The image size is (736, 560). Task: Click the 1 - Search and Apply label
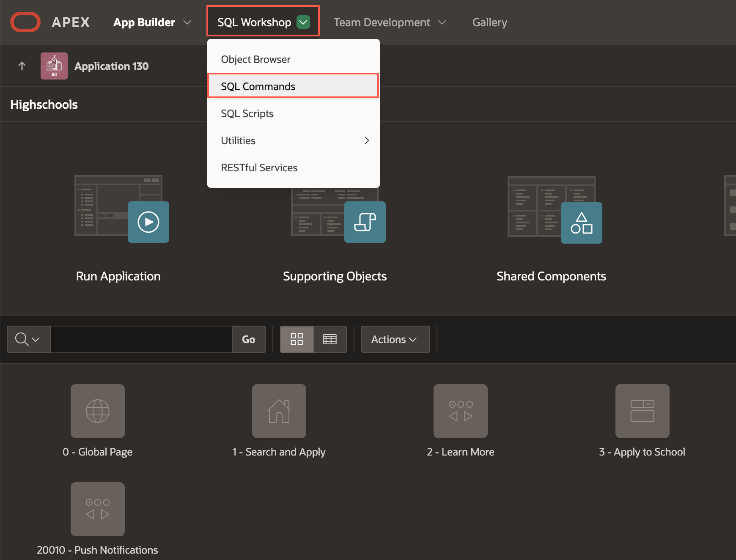click(x=279, y=452)
